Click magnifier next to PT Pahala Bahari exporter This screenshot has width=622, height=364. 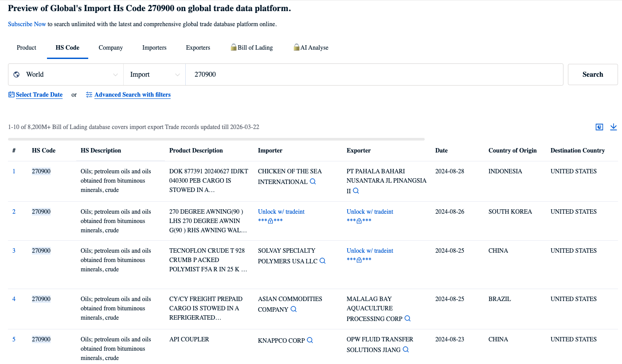(x=356, y=191)
